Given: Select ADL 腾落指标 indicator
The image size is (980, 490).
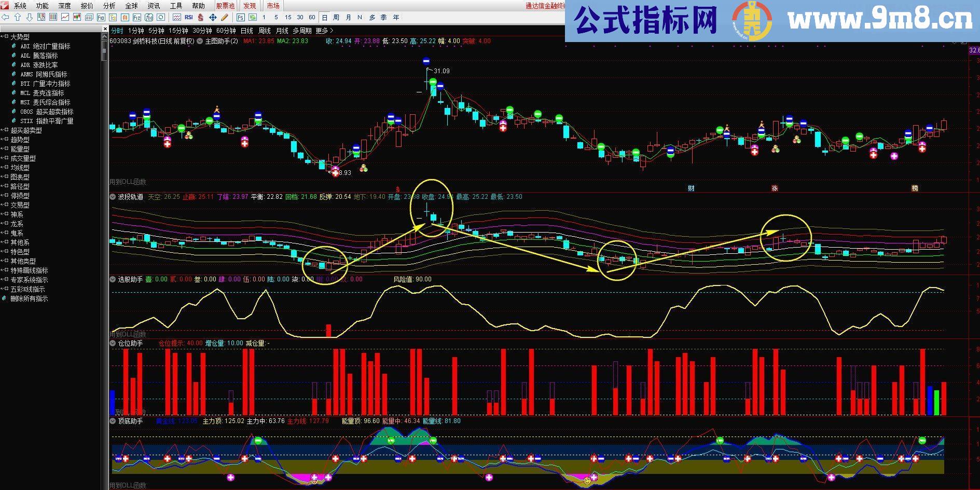Looking at the screenshot, I should (x=39, y=56).
